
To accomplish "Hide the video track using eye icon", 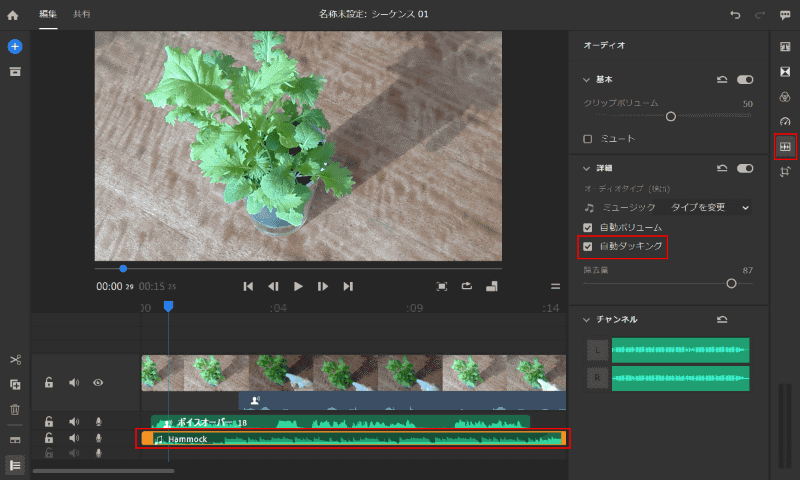I will (98, 382).
